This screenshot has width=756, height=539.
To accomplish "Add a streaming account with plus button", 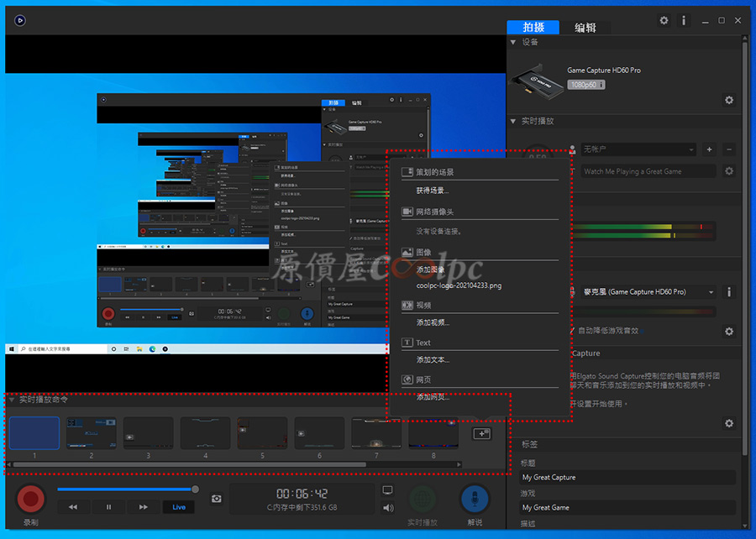I will (709, 149).
